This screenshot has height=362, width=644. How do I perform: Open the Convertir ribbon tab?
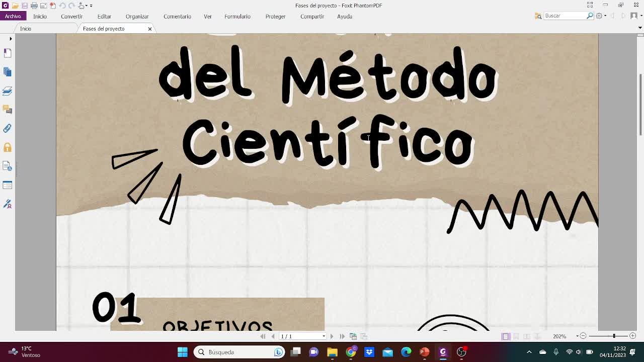tap(71, 16)
